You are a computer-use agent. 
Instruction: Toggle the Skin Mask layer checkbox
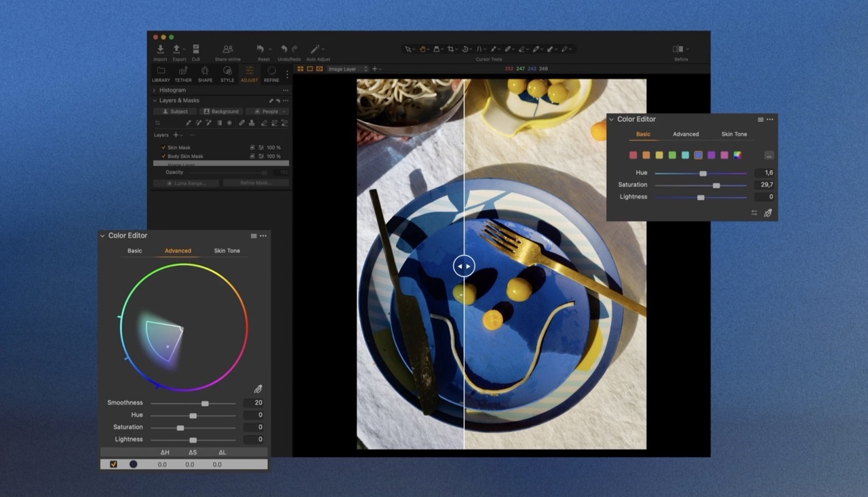[x=163, y=148]
